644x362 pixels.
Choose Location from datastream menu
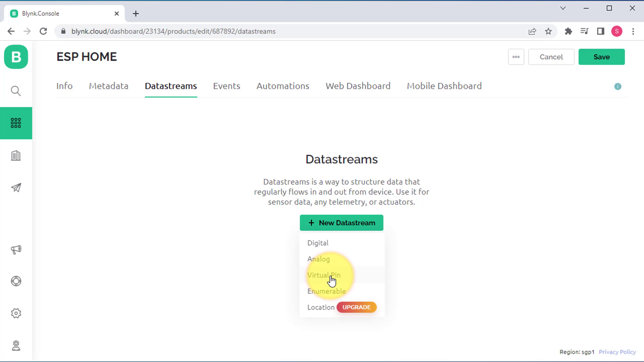pyautogui.click(x=321, y=307)
